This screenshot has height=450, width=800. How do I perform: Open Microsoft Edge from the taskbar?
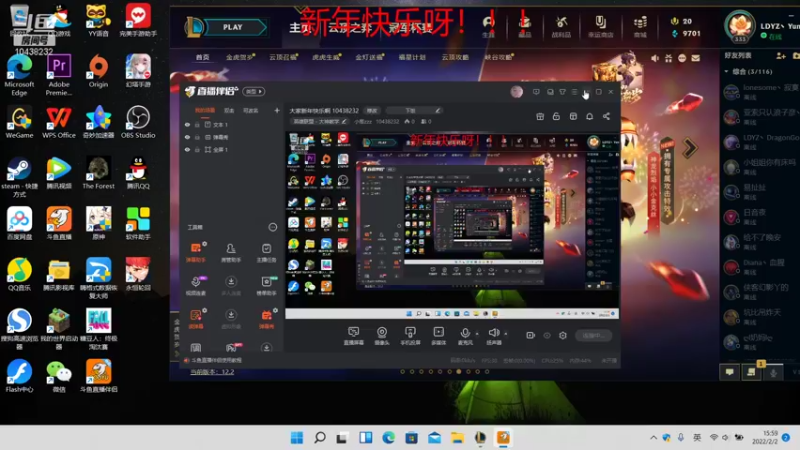pos(388,437)
